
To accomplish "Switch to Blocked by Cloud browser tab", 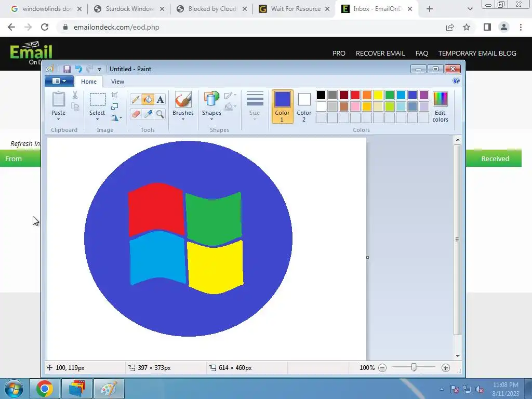I will (x=212, y=9).
